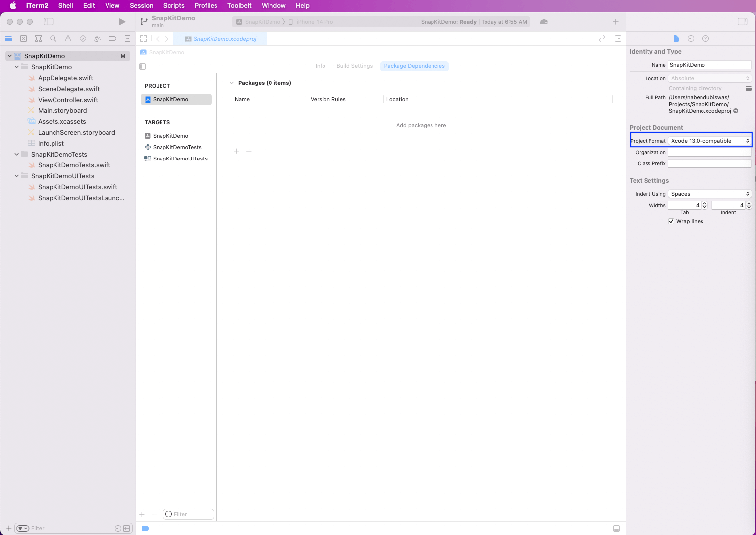Open the Profiles menu in menu bar
Screen dimensions: 756x535
click(206, 5)
